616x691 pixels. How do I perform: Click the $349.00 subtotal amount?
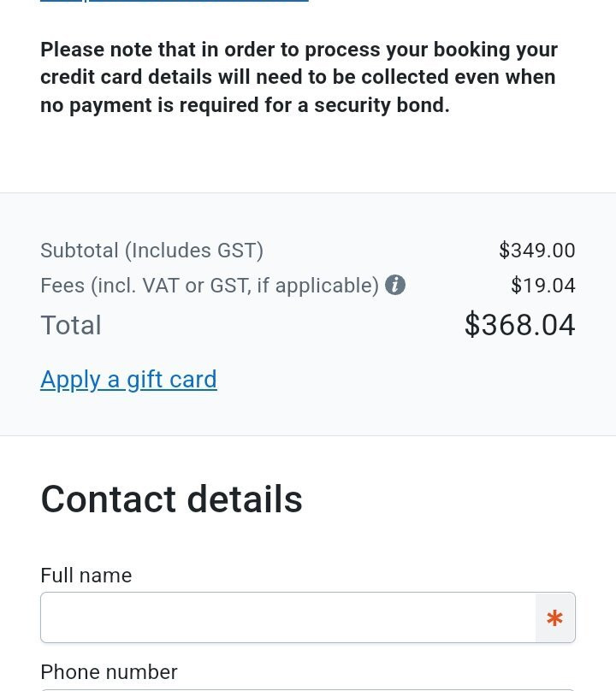[536, 251]
